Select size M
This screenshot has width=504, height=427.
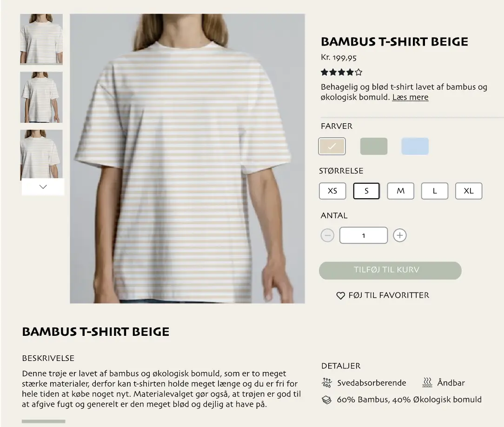click(400, 191)
